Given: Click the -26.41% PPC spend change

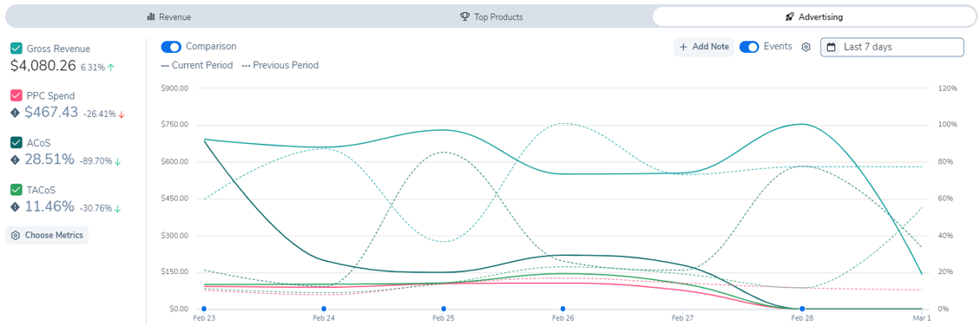Looking at the screenshot, I should tap(104, 114).
